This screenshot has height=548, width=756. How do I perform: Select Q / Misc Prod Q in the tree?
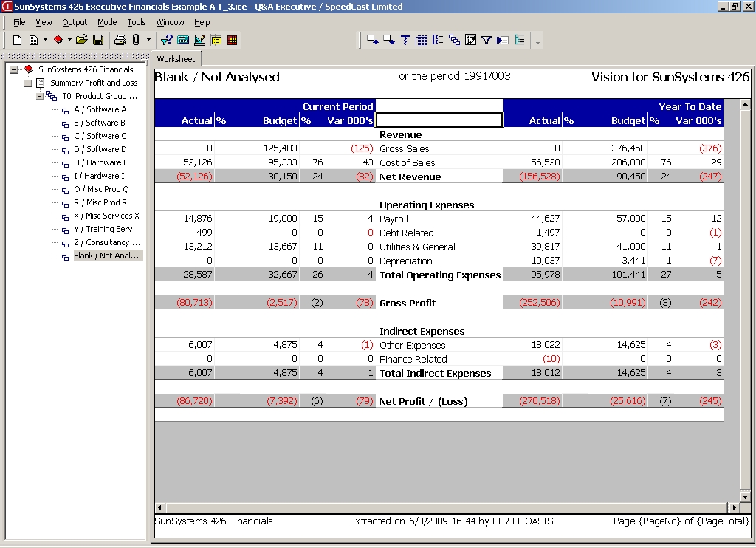point(101,189)
